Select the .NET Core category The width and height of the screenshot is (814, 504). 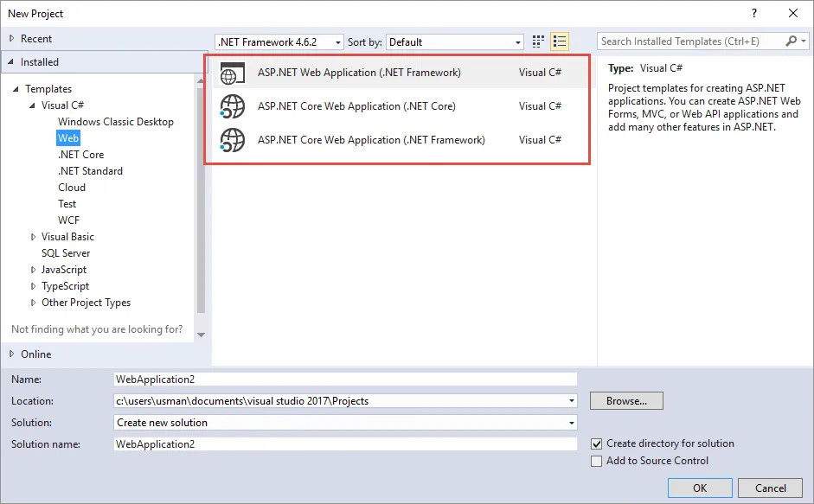(x=81, y=155)
